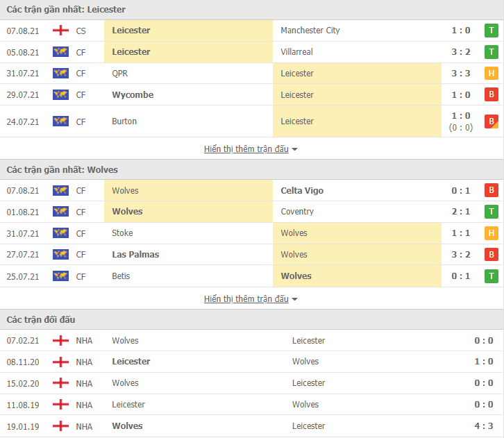504x438 pixels.
Task: Click the green T badge for Leicester vs Manchester City
Action: point(491,31)
